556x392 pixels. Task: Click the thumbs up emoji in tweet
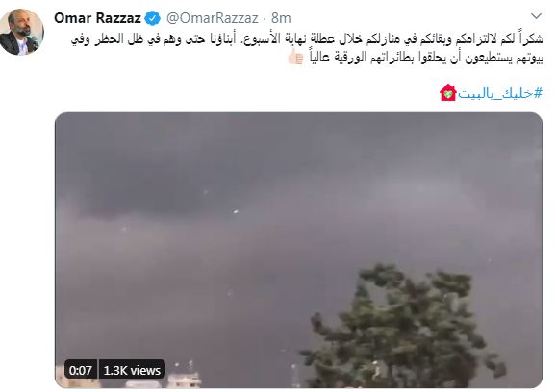[295, 57]
